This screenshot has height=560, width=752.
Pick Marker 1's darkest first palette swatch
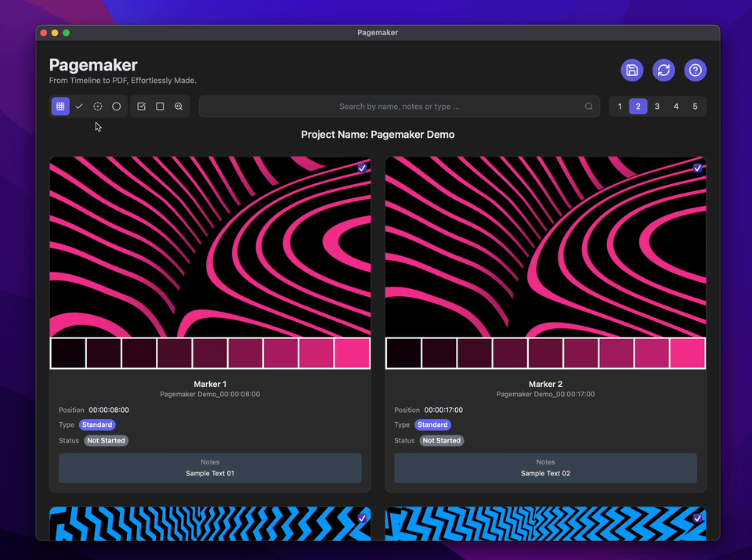pos(68,353)
